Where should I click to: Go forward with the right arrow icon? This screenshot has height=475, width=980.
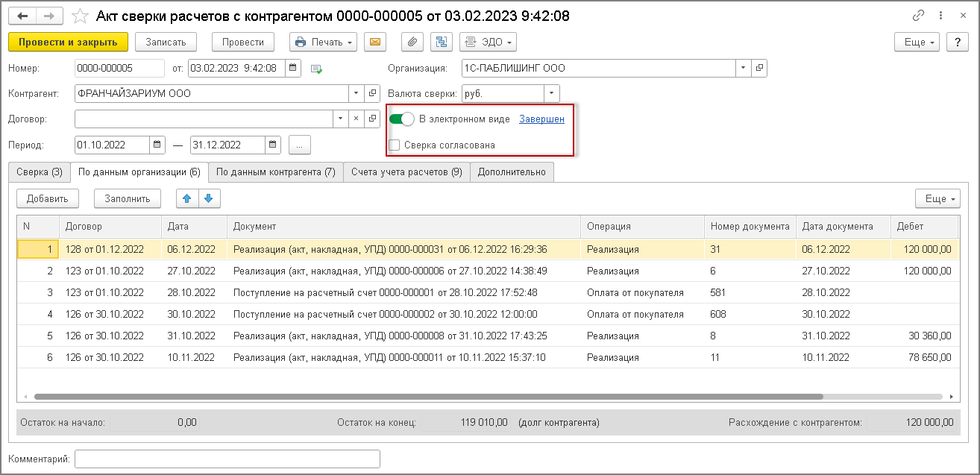click(49, 16)
